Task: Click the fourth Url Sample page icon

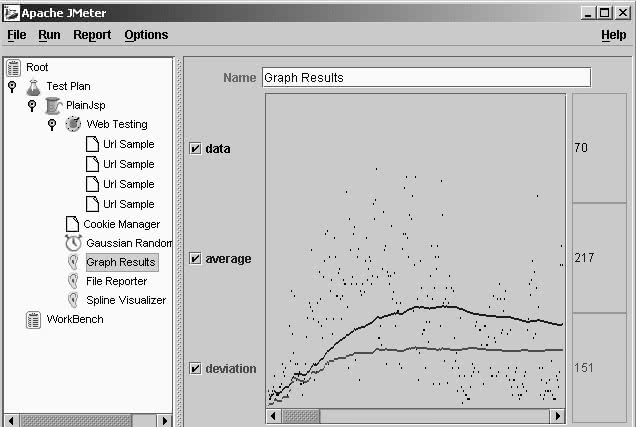Action: click(92, 204)
